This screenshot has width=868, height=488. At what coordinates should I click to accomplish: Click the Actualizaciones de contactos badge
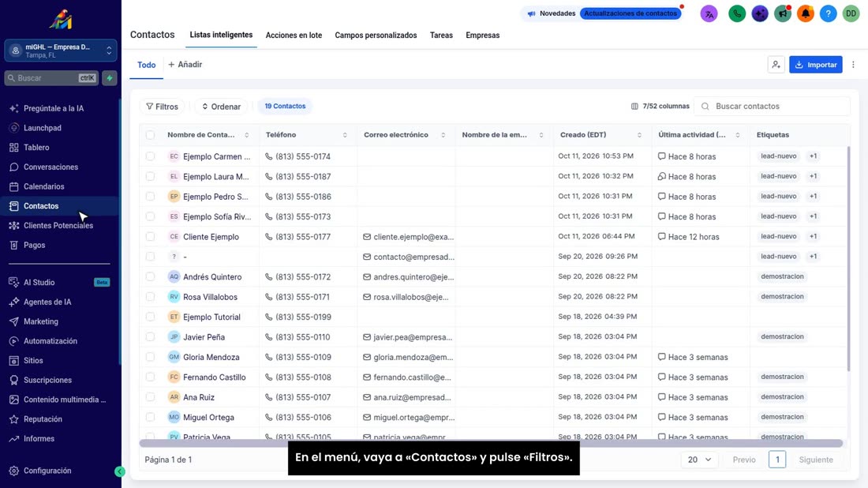click(x=630, y=13)
